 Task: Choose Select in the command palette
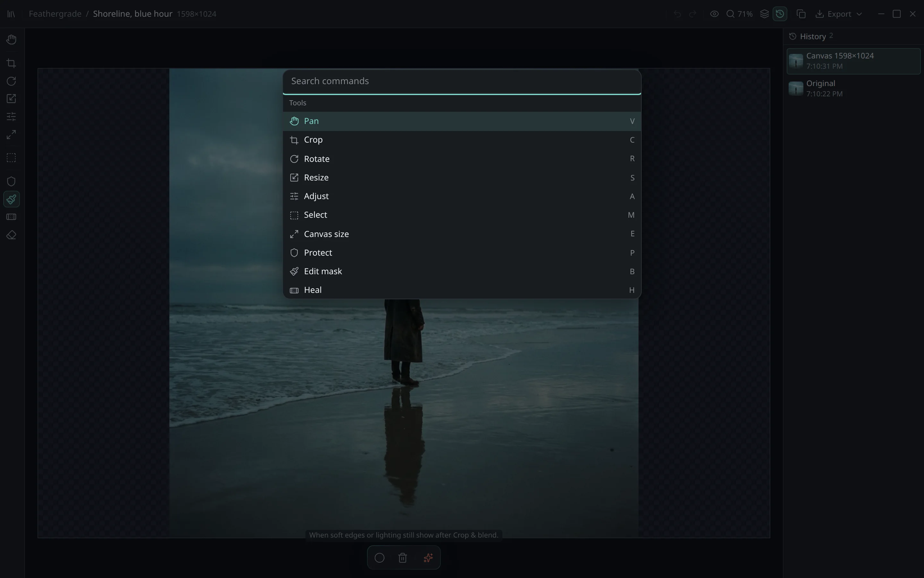(462, 215)
